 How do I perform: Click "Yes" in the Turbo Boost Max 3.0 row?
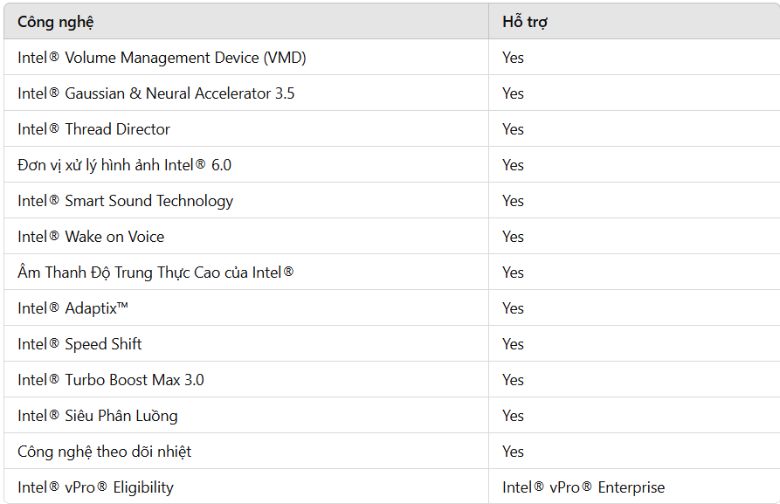(513, 380)
